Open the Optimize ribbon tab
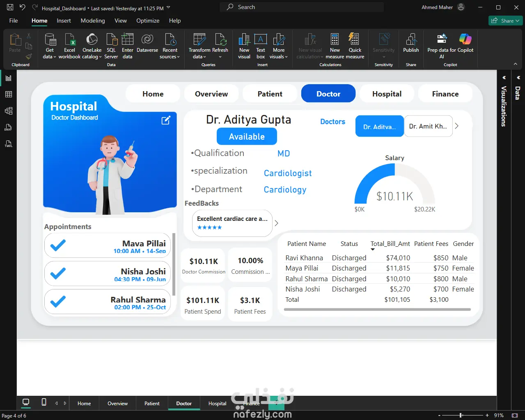The image size is (525, 420). 148,21
